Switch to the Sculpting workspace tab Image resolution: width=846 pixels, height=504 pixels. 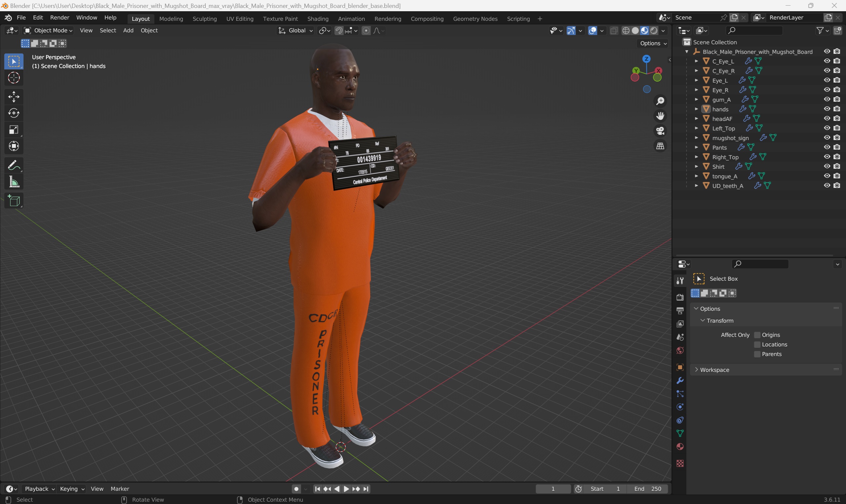(x=205, y=19)
